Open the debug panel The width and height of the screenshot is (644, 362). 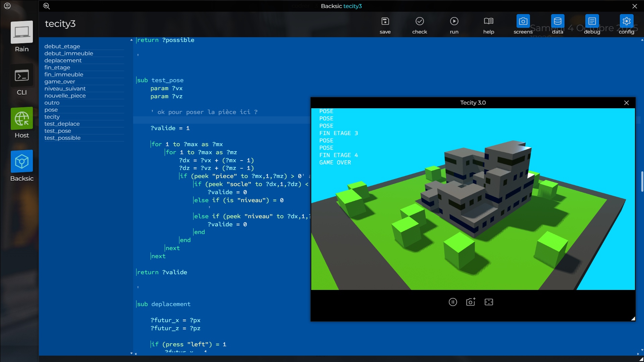592,21
